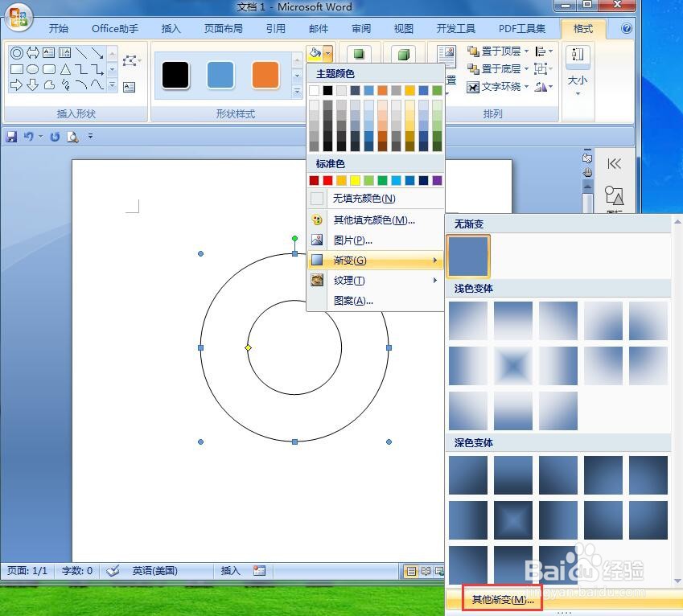The image size is (683, 616).
Task: Choose 无填充颜色(N) option
Action: (376, 199)
